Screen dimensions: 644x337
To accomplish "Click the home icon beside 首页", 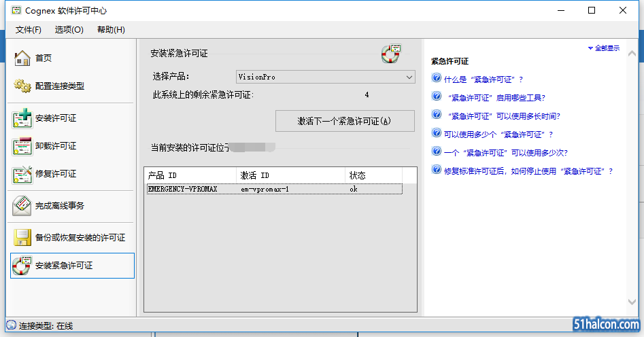I will pyautogui.click(x=22, y=58).
